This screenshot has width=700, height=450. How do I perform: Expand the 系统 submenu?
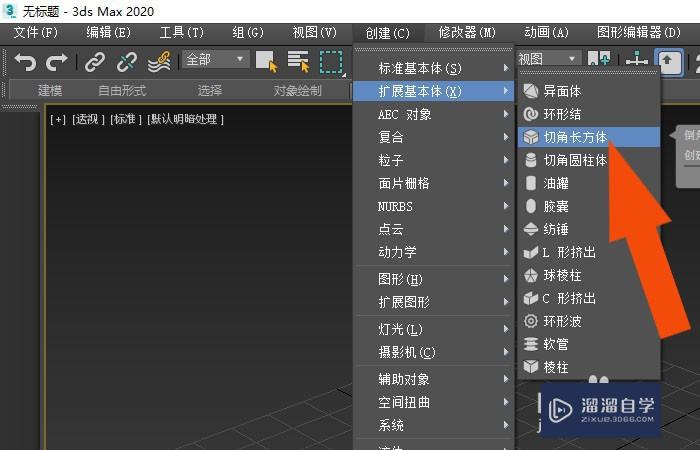point(433,425)
